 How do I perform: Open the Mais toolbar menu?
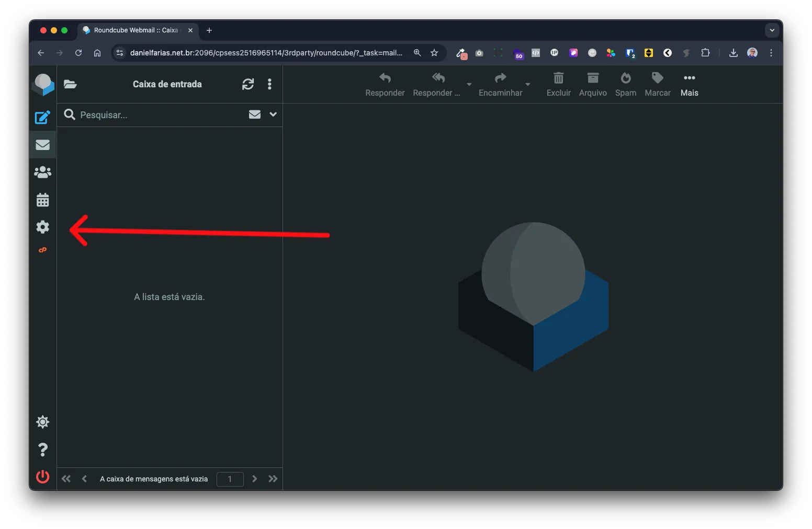689,84
